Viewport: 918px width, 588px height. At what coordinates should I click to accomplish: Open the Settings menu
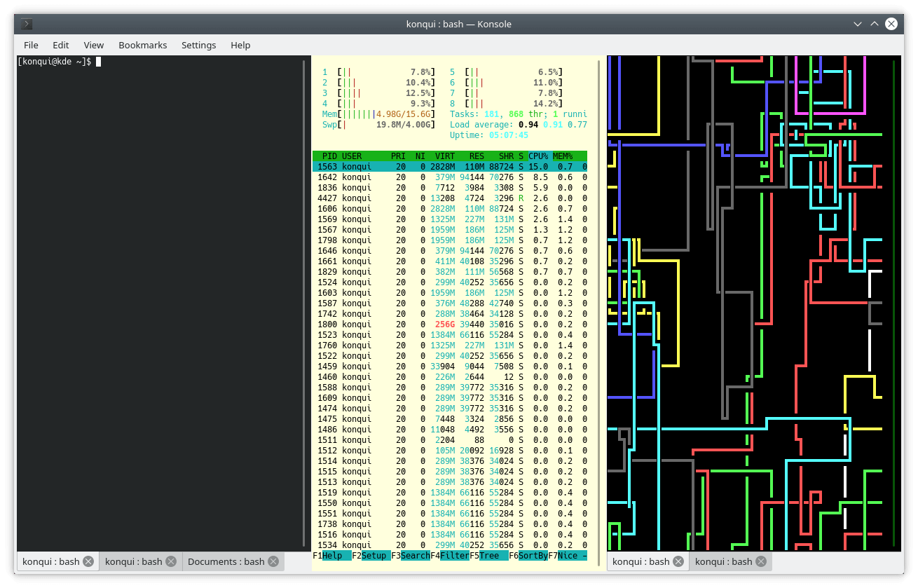point(198,45)
